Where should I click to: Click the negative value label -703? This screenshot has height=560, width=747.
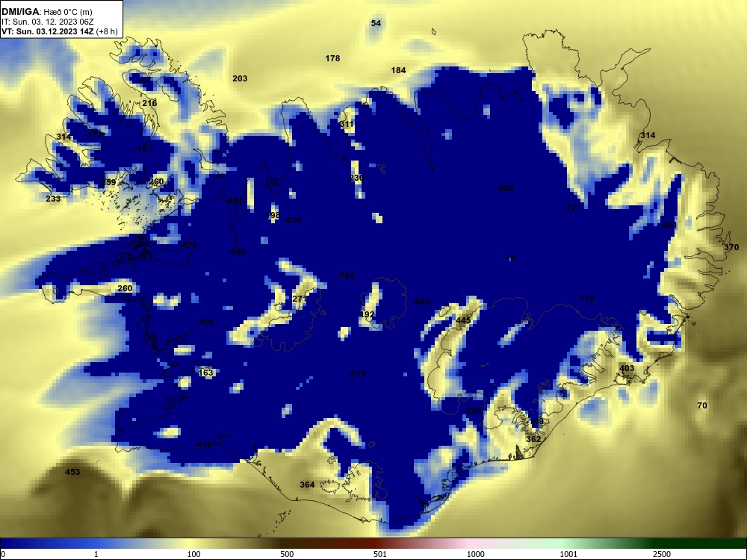346,276
